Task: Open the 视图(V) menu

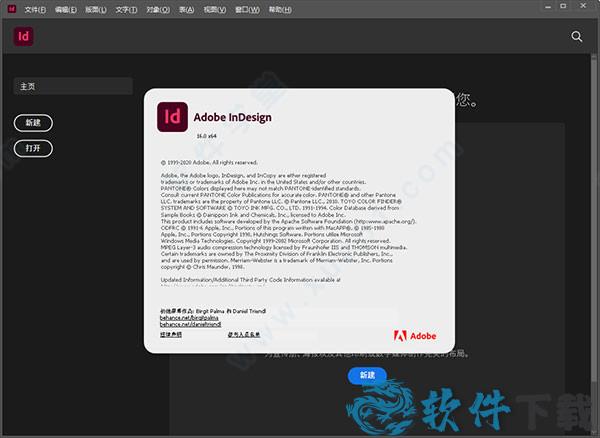Action: pos(215,10)
